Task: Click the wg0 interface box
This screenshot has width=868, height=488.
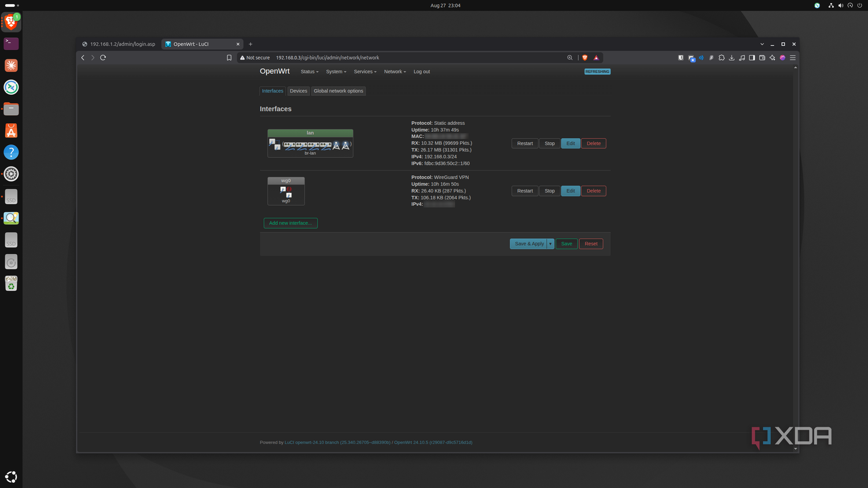Action: tap(286, 191)
